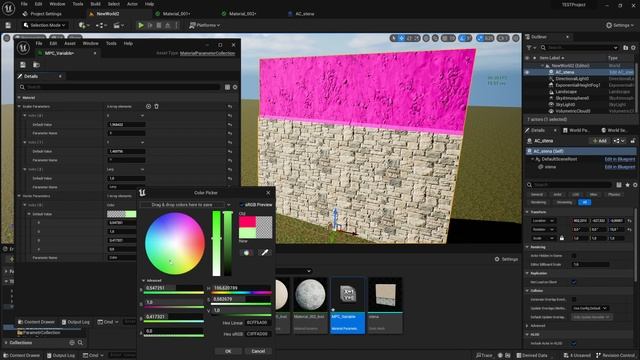Switch to the World Partition tab
Image resolution: width=640 pixels, height=360 pixels.
tap(576, 130)
